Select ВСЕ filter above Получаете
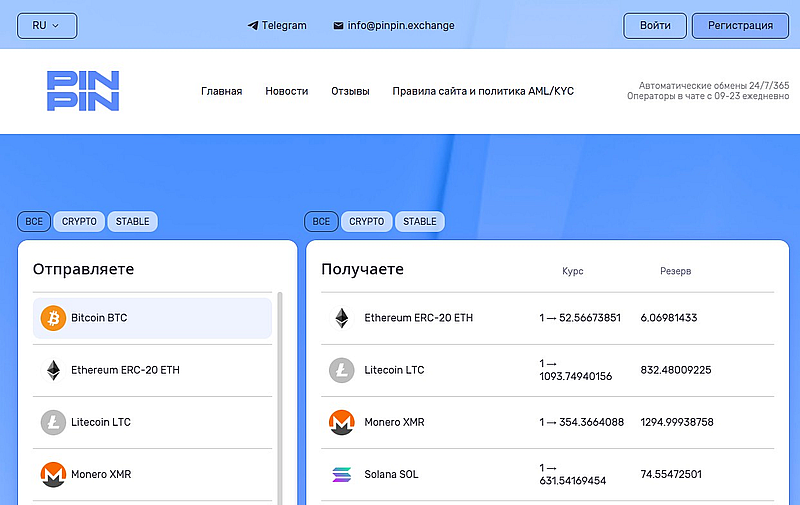This screenshot has height=505, width=800. pos(321,221)
